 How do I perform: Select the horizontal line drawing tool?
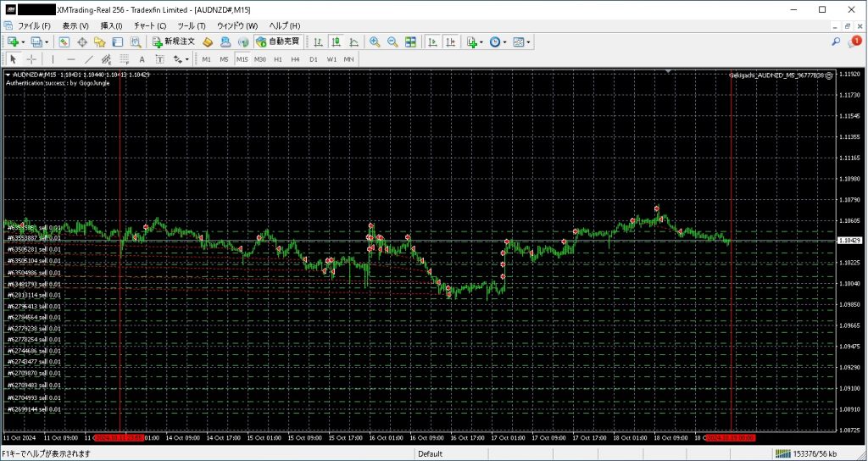[70, 59]
